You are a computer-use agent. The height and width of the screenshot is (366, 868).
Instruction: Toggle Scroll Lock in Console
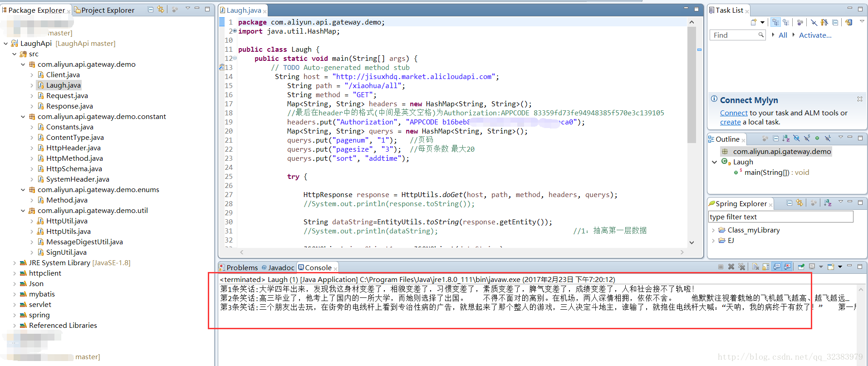[766, 267]
